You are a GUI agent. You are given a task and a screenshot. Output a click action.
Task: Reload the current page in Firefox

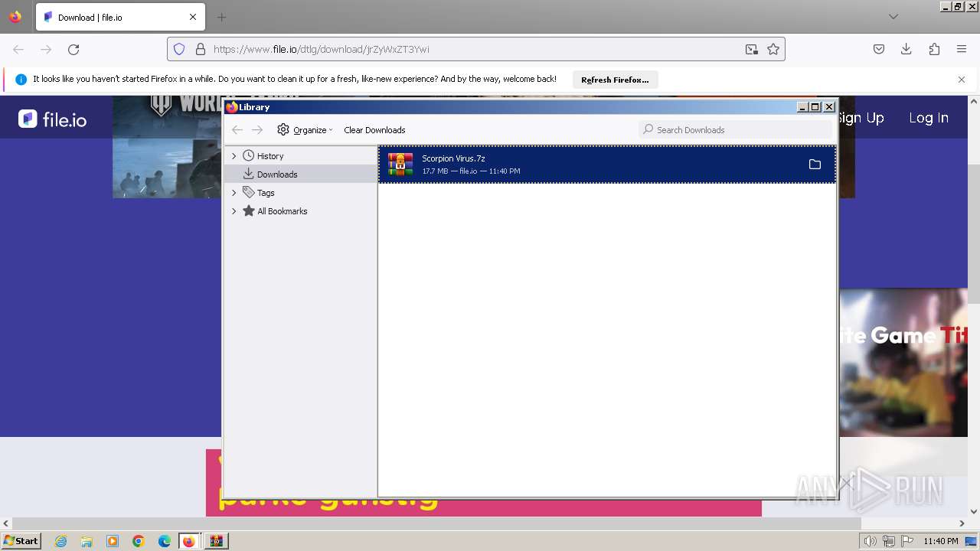pyautogui.click(x=73, y=49)
